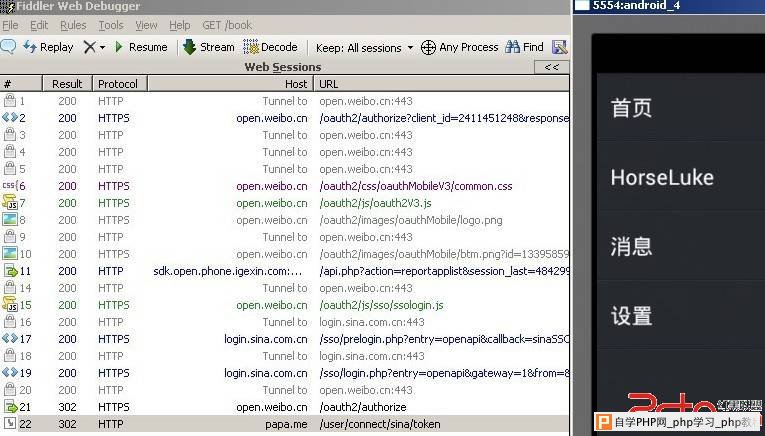This screenshot has width=765, height=436.
Task: Open the Remove (X) dropdown arrow
Action: point(102,47)
